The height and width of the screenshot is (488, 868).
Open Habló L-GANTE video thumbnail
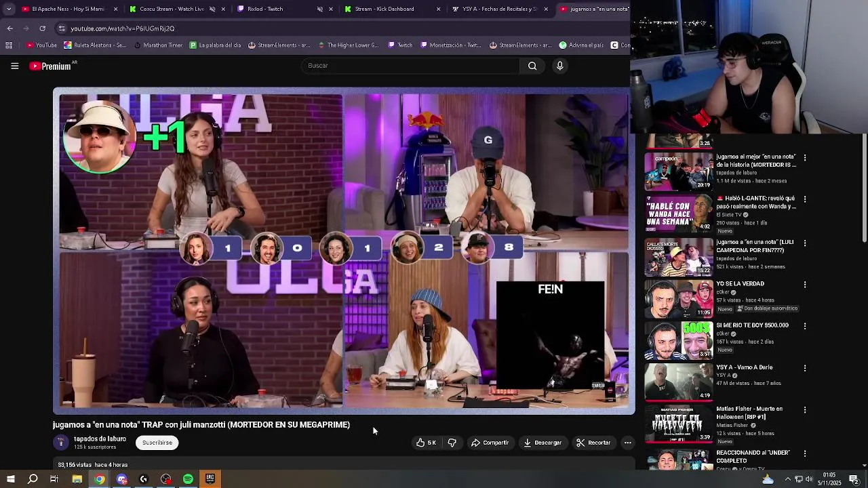tap(678, 213)
